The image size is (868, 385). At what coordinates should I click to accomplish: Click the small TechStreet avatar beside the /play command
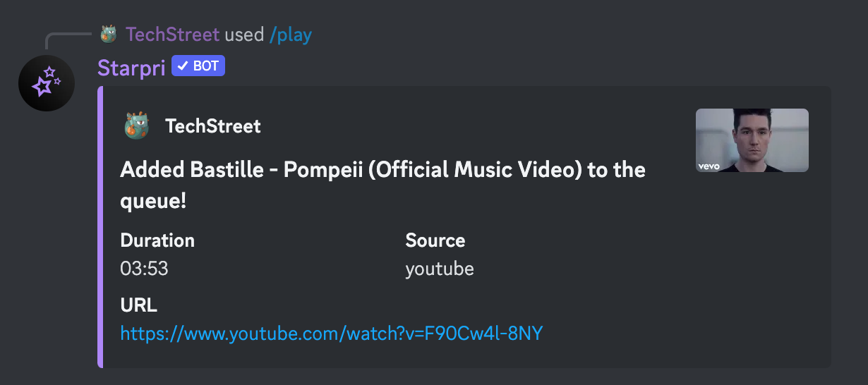tap(108, 34)
